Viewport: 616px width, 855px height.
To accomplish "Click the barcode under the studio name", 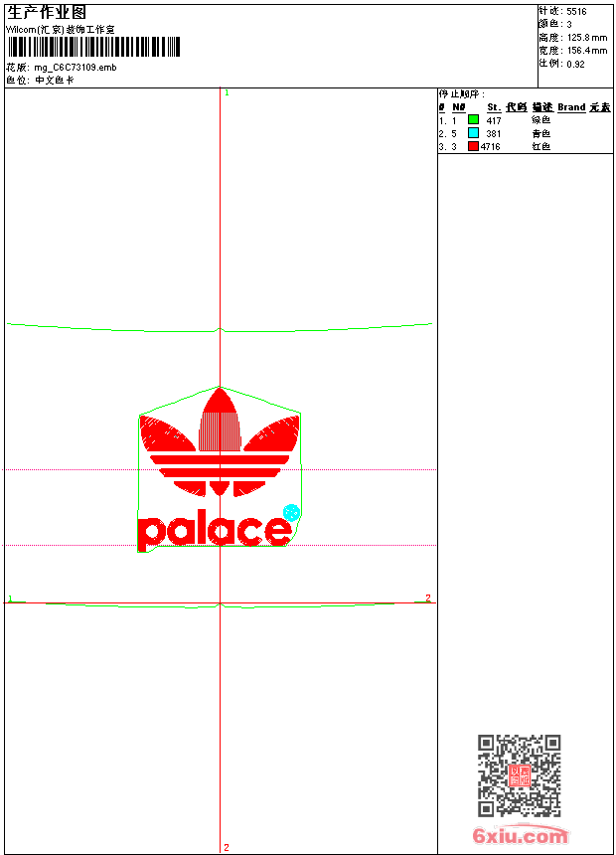I will (93, 47).
